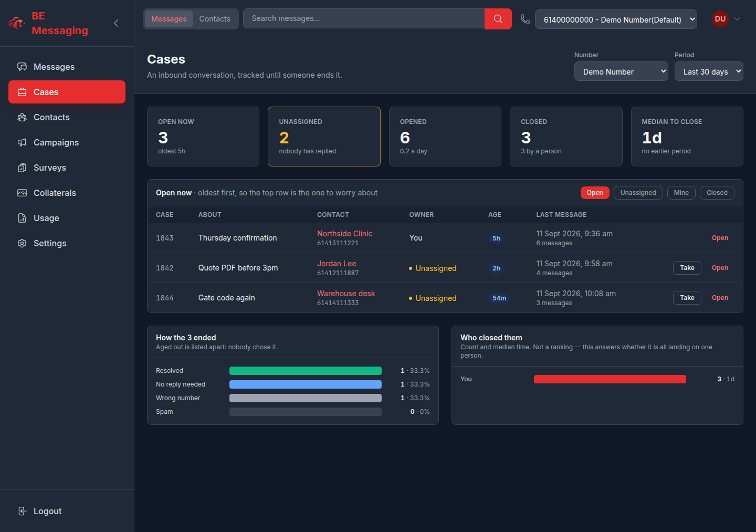
Task: Take the Gate code again case
Action: click(x=687, y=298)
